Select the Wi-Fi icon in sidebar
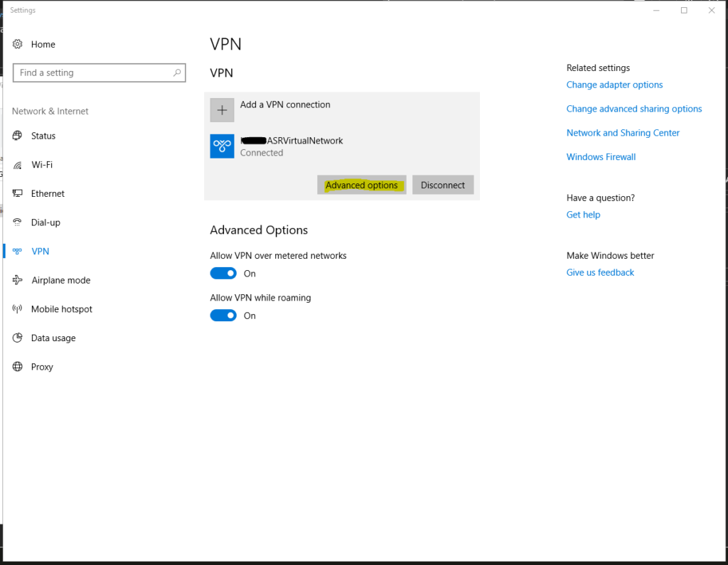The width and height of the screenshot is (728, 565). pos(18,165)
